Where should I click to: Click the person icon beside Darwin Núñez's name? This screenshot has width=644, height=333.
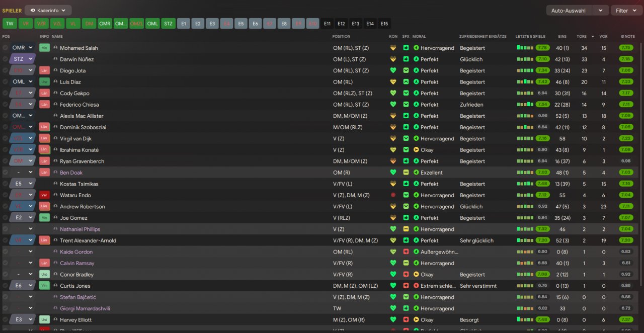(x=55, y=59)
